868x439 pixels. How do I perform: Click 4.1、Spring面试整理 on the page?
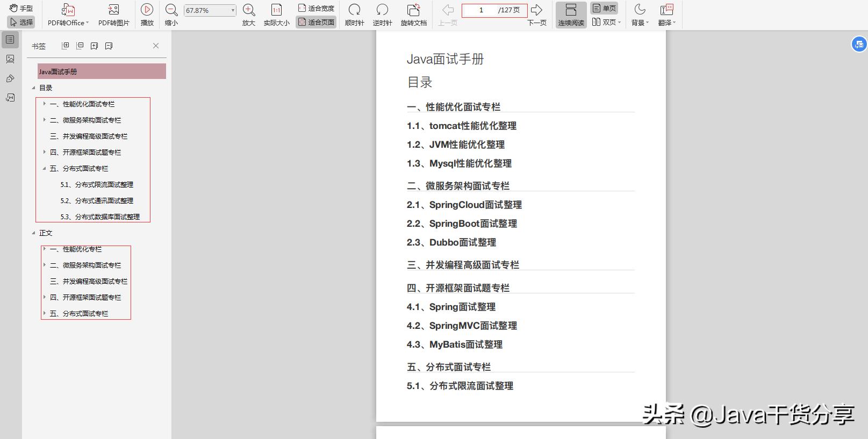451,307
